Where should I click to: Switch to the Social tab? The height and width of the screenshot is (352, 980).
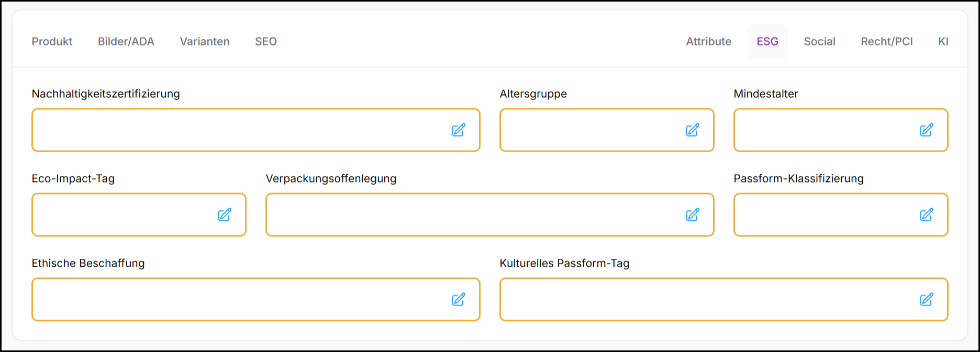click(819, 41)
